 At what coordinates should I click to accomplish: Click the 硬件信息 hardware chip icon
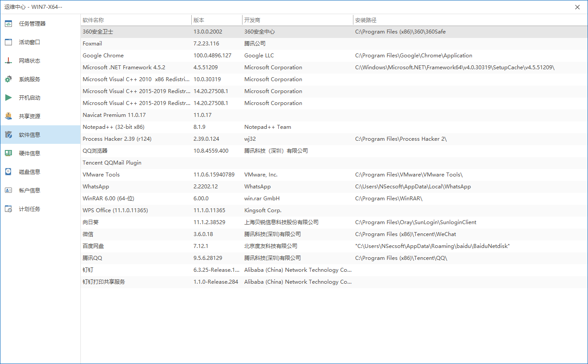[8, 154]
